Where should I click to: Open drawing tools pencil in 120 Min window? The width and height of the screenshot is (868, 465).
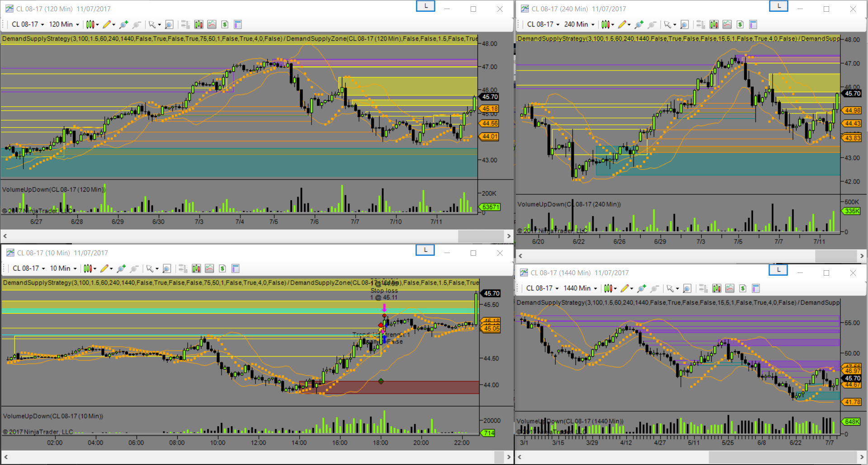[108, 24]
